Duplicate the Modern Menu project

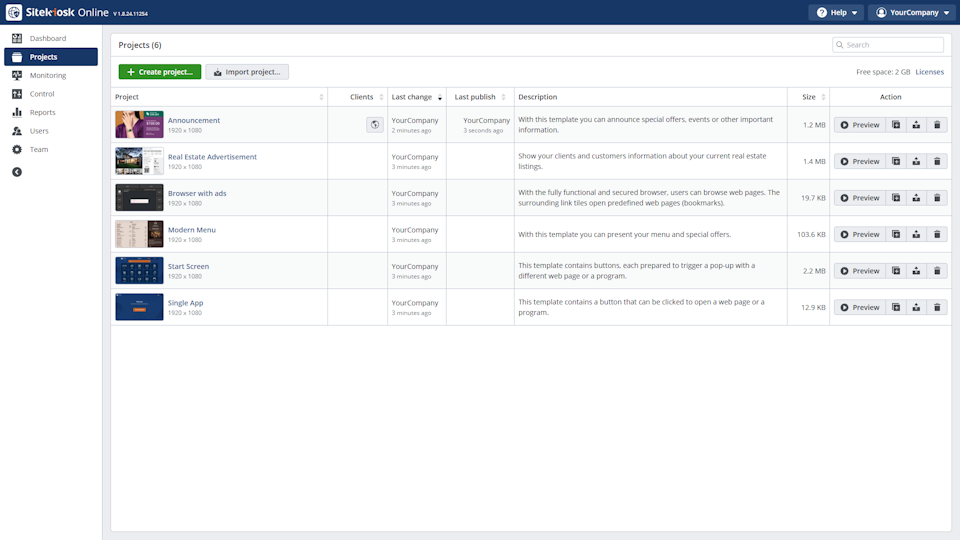pyautogui.click(x=896, y=234)
